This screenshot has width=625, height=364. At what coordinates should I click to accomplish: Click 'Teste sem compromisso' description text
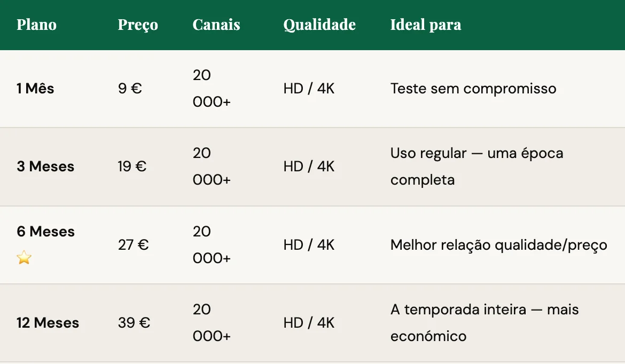coord(473,89)
